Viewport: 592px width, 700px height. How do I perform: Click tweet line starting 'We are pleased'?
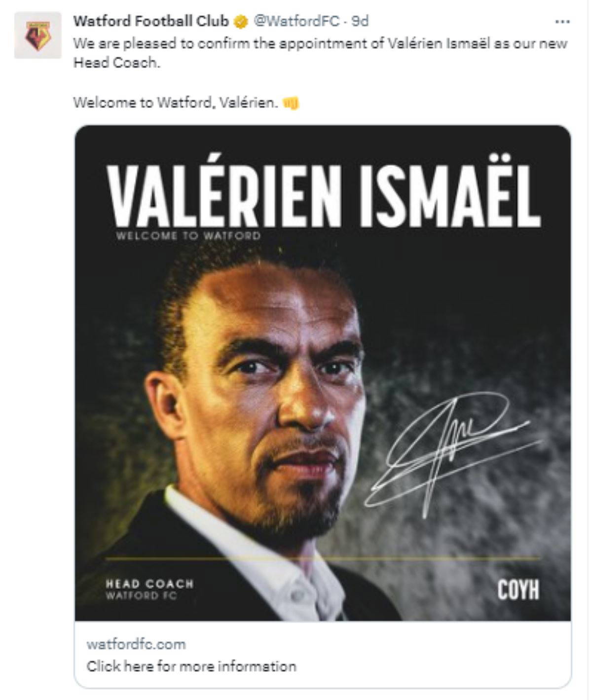pyautogui.click(x=321, y=44)
